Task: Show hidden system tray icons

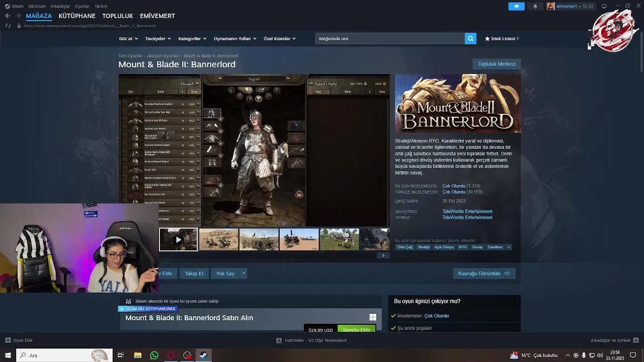Action: (x=568, y=355)
